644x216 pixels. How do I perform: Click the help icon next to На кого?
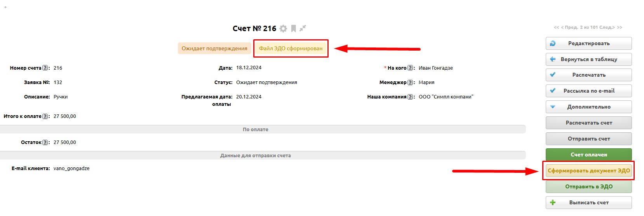pyautogui.click(x=410, y=68)
